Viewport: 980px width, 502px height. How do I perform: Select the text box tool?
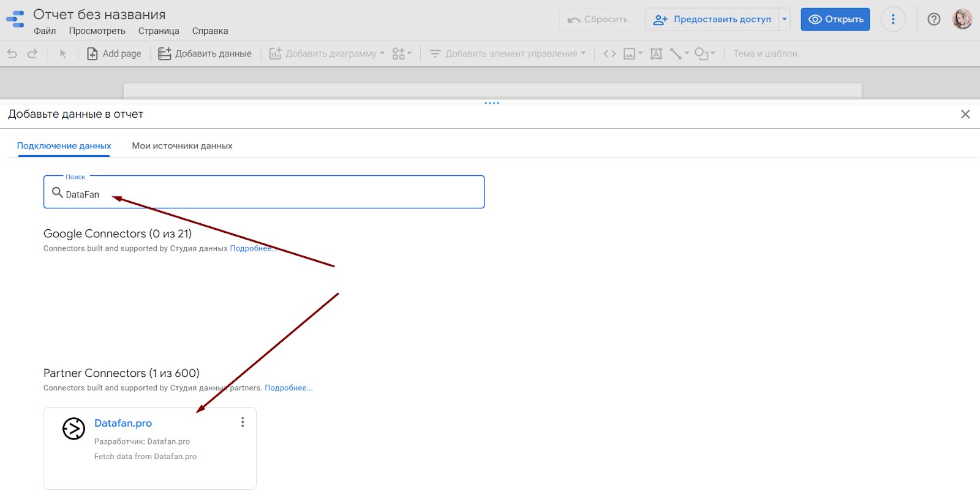pos(656,54)
